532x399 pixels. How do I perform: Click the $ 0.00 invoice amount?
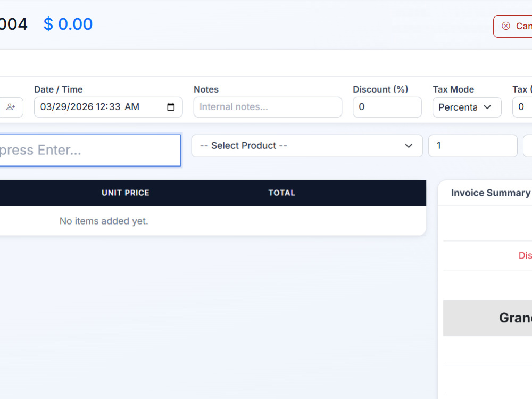click(68, 24)
